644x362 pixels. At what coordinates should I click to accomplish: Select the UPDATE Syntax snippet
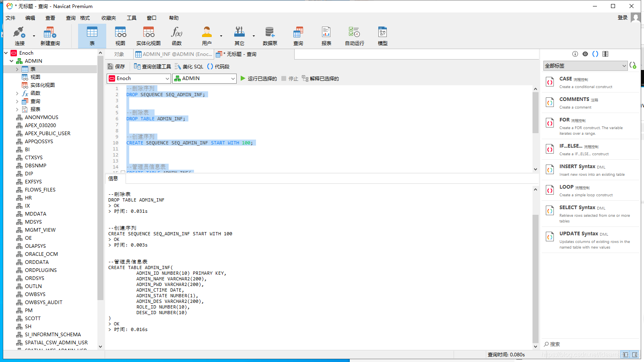[590, 240]
